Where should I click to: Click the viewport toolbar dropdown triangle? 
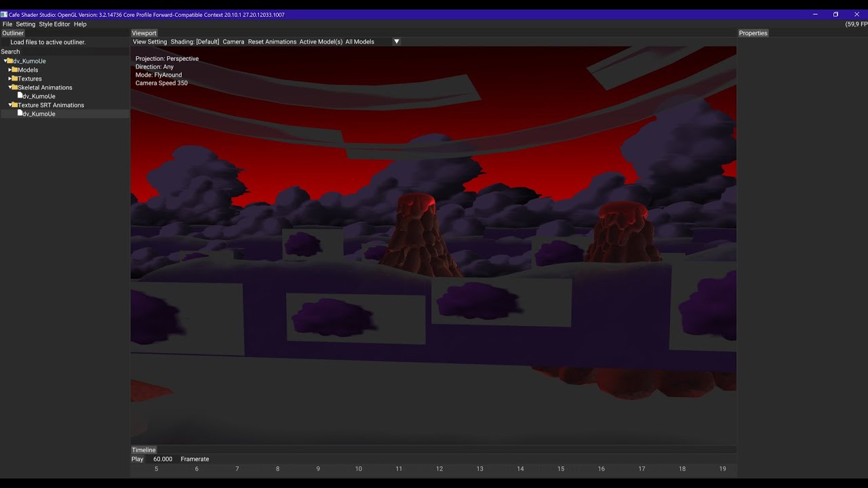click(x=397, y=42)
